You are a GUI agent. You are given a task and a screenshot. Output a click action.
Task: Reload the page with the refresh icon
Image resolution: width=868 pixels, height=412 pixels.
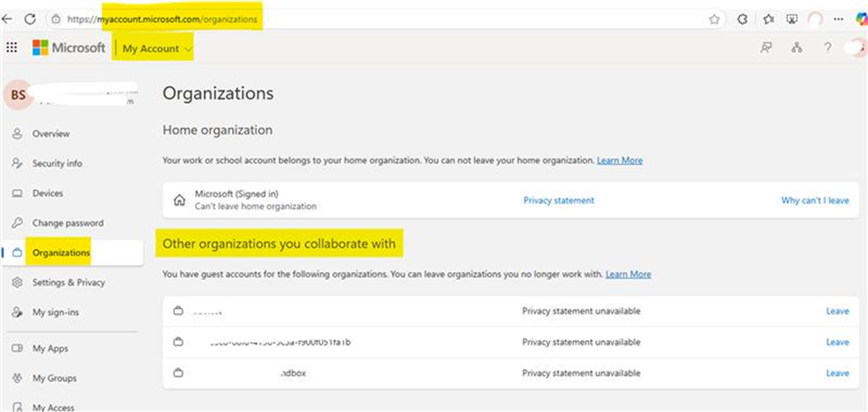click(x=30, y=19)
